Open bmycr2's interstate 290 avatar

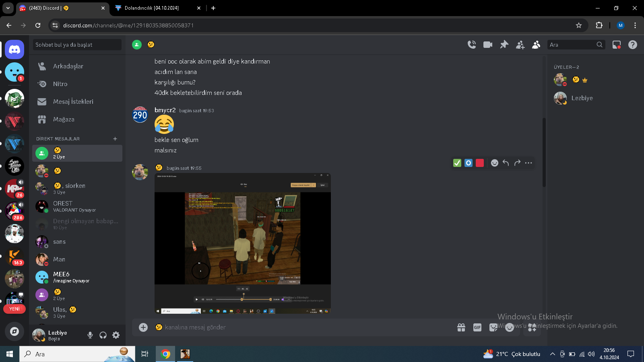coord(140,115)
